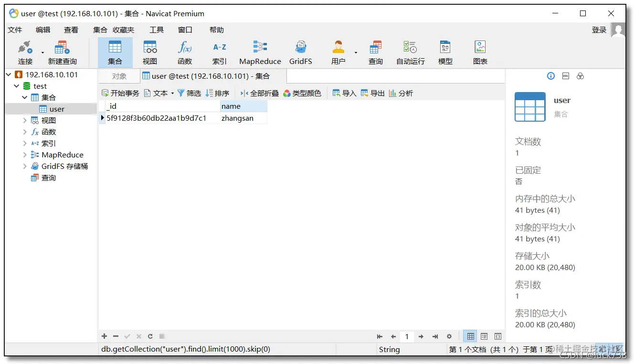Open the Function (函数) toolbar icon
Image resolution: width=634 pixels, height=364 pixels.
185,52
